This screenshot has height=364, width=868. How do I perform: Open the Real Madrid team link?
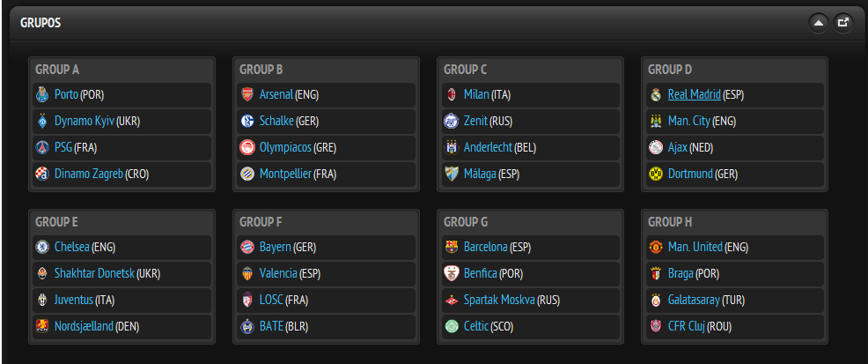[x=694, y=95]
